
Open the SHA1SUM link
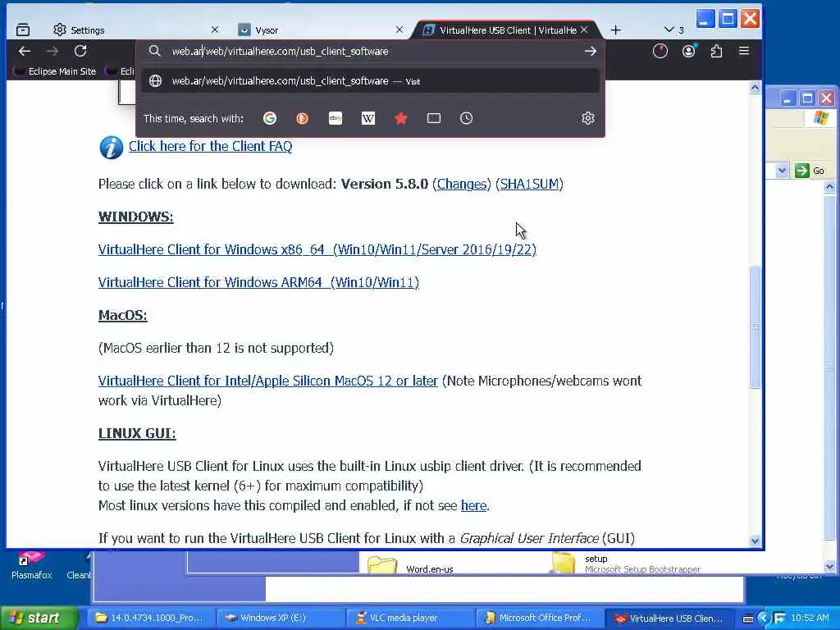pos(529,185)
